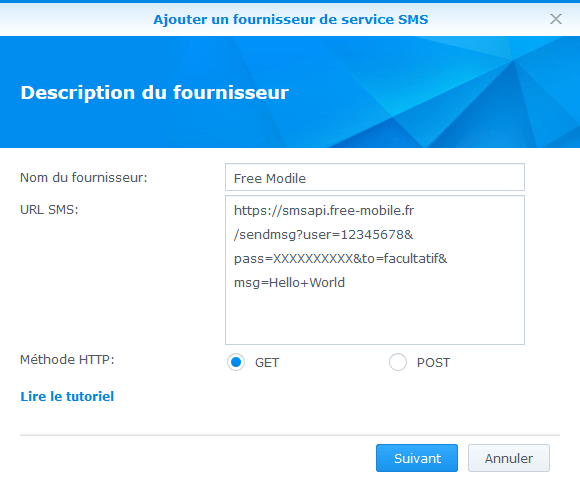This screenshot has height=480, width=580.
Task: Click empty area of URL SMS textarea
Action: 375,318
